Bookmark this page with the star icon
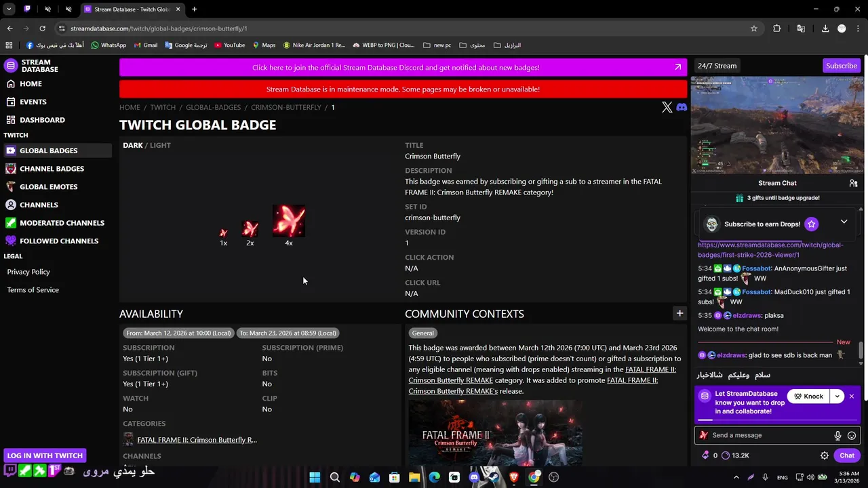The image size is (868, 488). tap(754, 28)
